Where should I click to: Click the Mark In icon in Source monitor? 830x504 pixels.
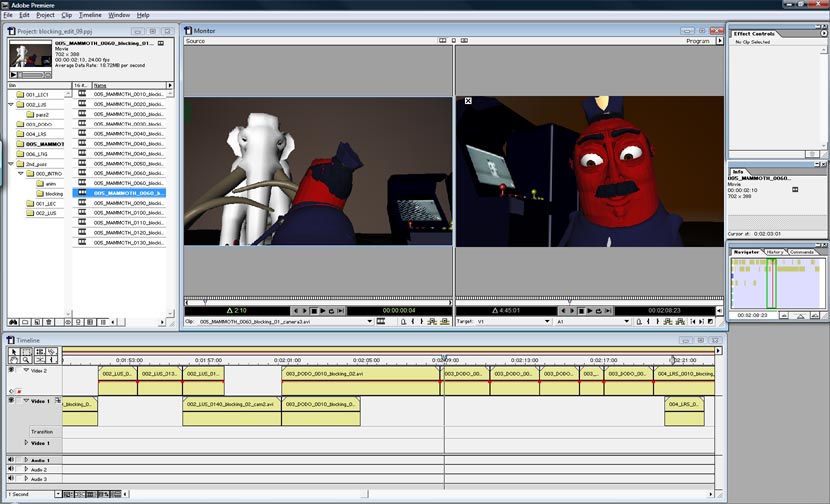(413, 321)
